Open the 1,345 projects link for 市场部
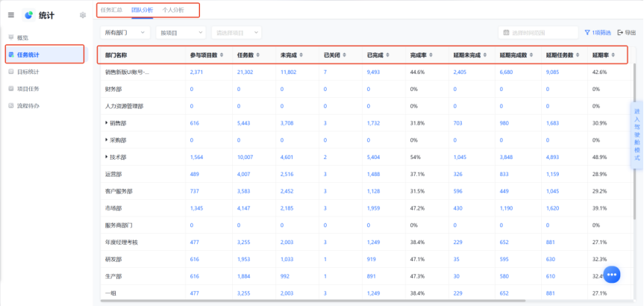 click(x=196, y=208)
